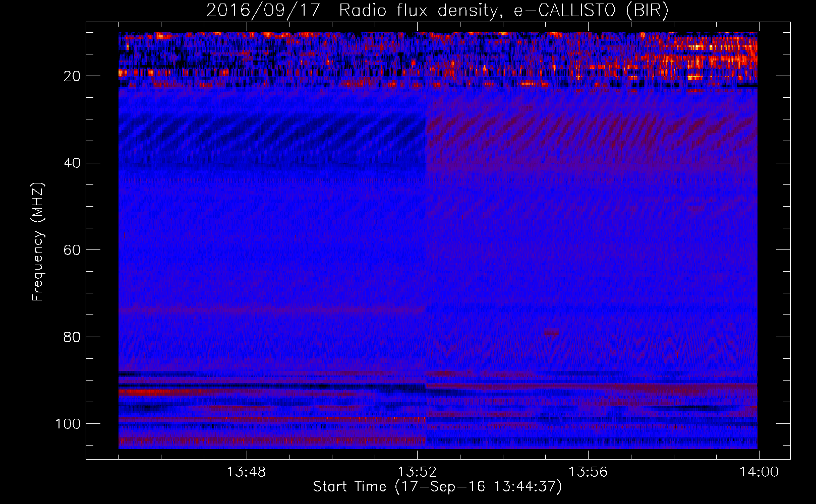Click the "Start Time (17-Sep-16 13:44:37)" label
The width and height of the screenshot is (816, 504).
tap(437, 487)
